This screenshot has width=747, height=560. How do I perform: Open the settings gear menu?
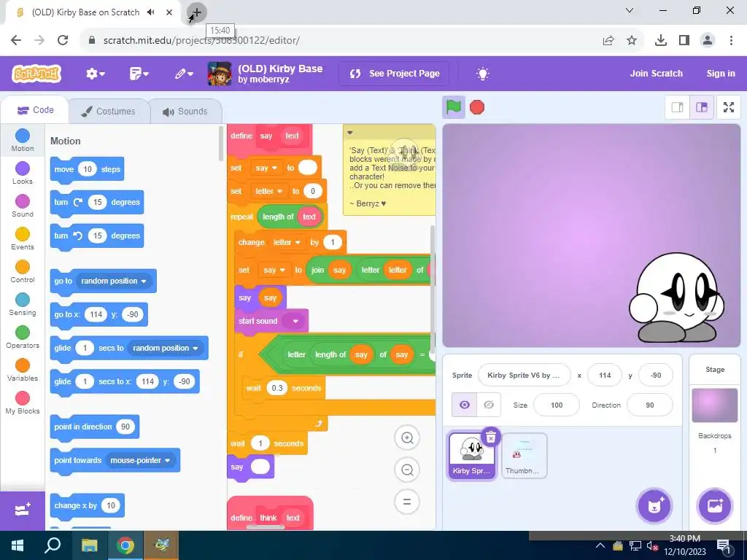click(96, 74)
